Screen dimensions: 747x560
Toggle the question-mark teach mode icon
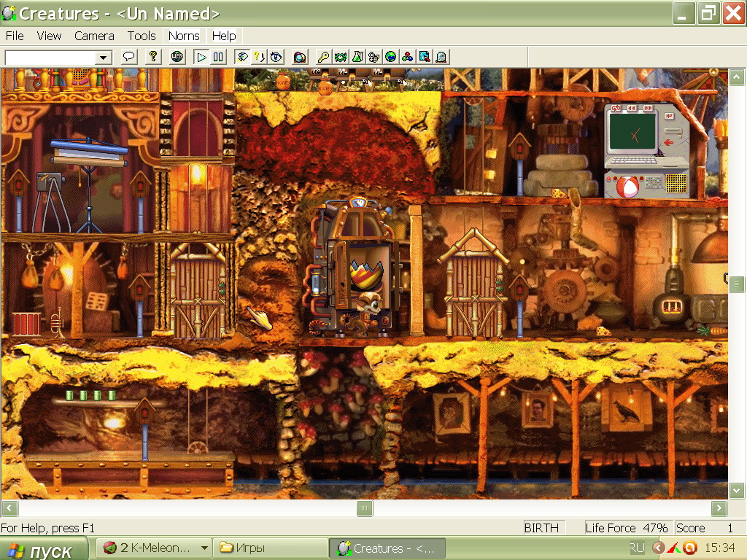pyautogui.click(x=259, y=57)
